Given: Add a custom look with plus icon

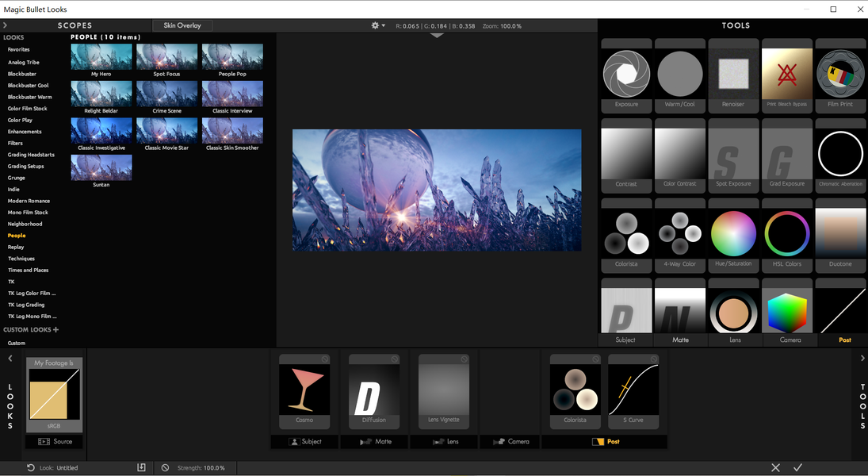Looking at the screenshot, I should [x=55, y=330].
